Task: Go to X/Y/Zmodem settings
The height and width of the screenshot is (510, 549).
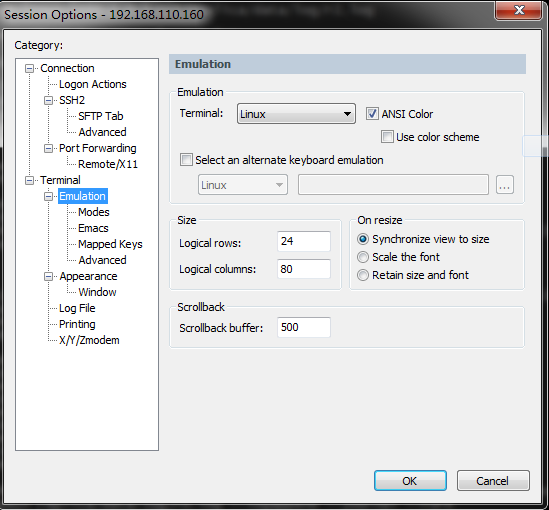Action: [x=89, y=340]
